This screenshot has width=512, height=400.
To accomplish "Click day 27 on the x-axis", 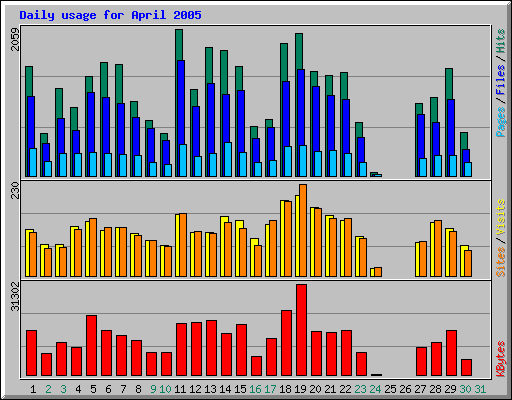I will [x=420, y=389].
